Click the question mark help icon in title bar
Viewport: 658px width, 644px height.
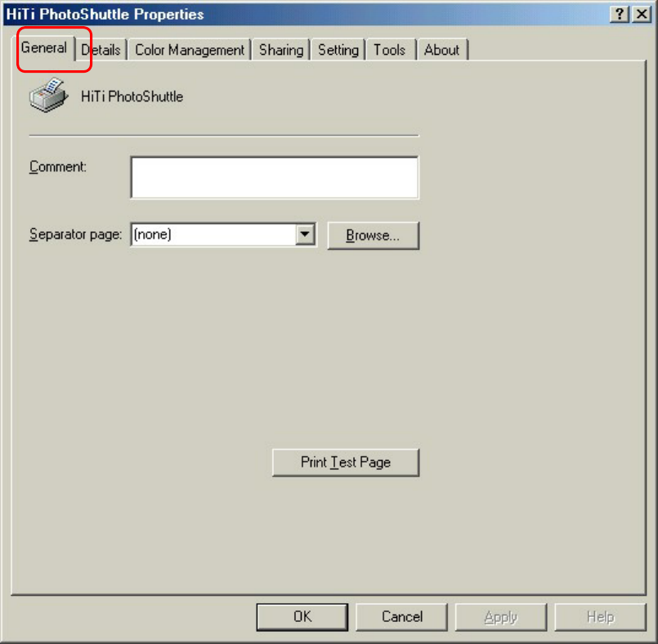pyautogui.click(x=619, y=14)
